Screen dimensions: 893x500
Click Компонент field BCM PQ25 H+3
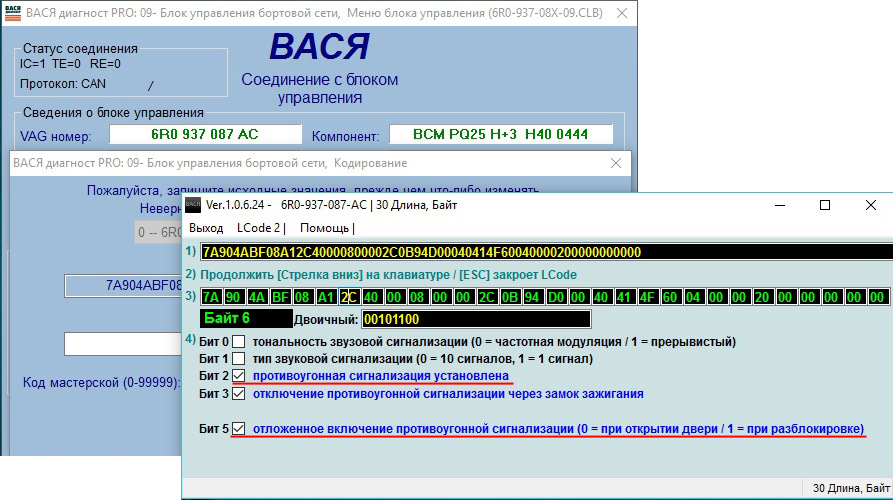(x=501, y=134)
